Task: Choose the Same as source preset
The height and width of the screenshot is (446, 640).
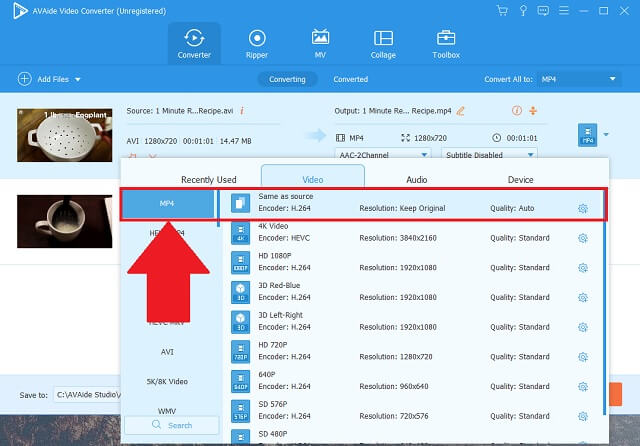Action: coord(413,203)
